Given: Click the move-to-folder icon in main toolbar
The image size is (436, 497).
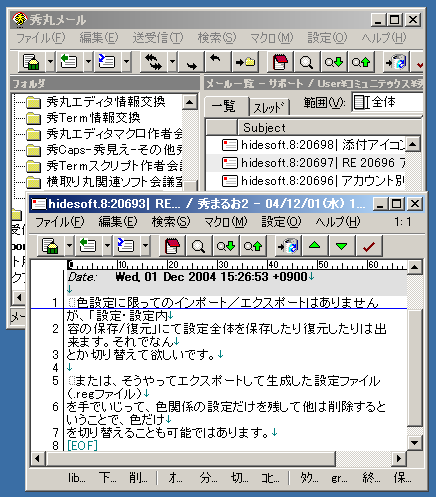Looking at the screenshot, I should point(245,62).
